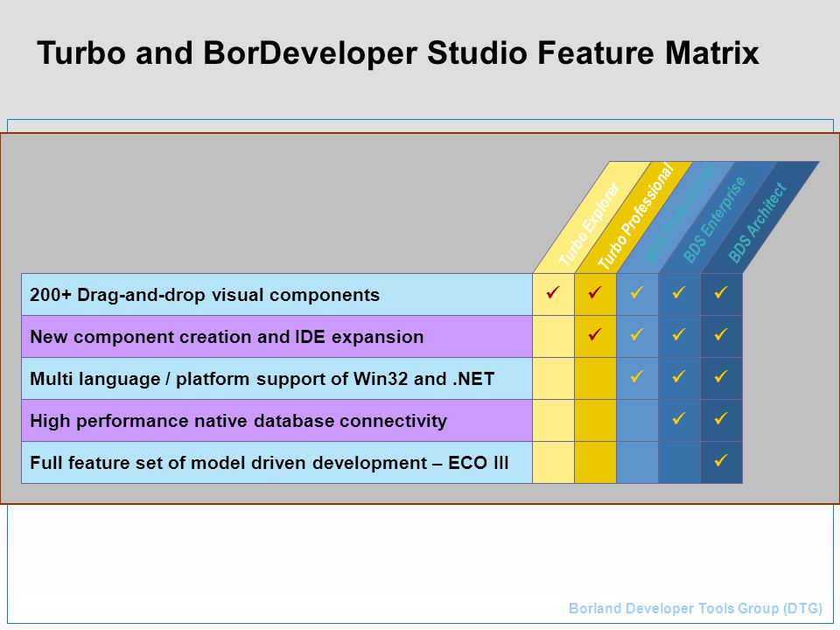The width and height of the screenshot is (840, 630).
Task: Click Turbo Professional checkmark for New component creation
Action: point(595,334)
